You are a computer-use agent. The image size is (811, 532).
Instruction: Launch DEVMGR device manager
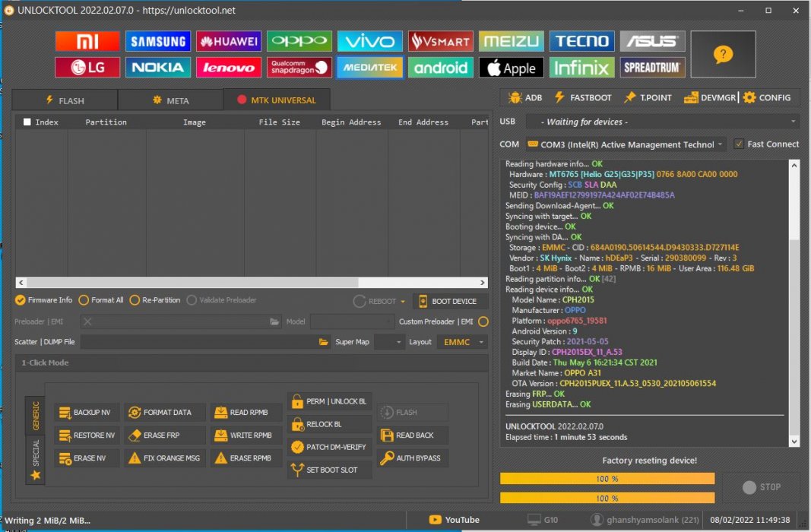click(710, 98)
